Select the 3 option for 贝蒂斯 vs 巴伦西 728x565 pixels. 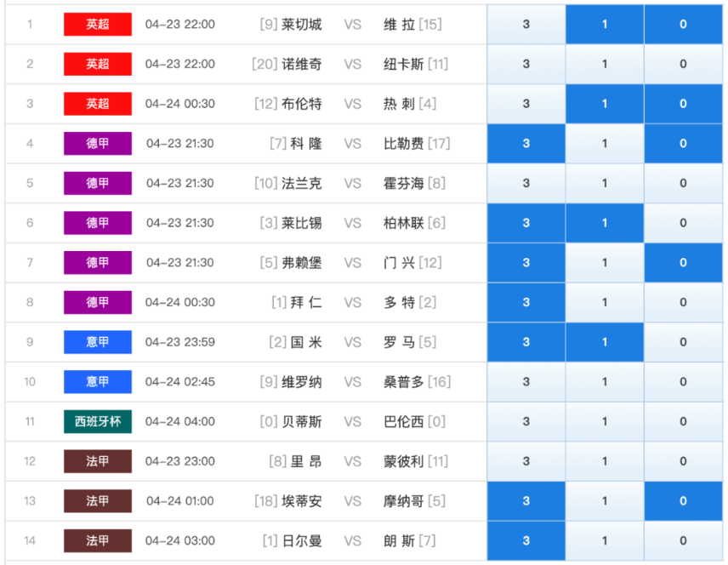[x=526, y=421]
